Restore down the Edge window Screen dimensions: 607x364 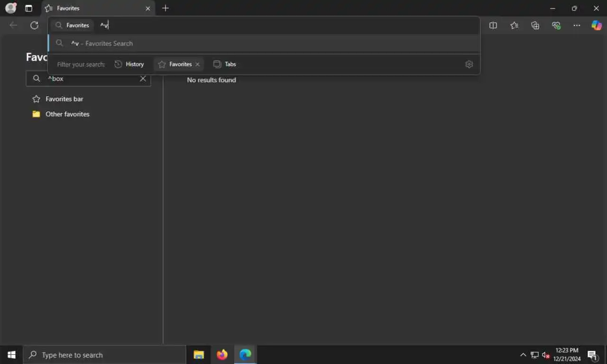574,8
